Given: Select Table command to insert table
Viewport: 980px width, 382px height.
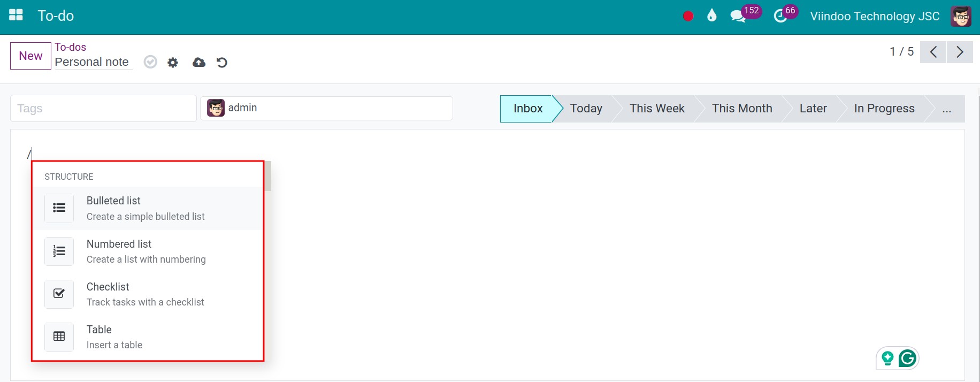Looking at the screenshot, I should tap(148, 337).
